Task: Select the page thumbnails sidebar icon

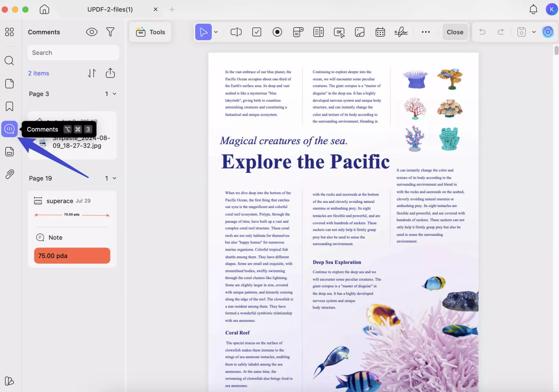Action: 10,83
